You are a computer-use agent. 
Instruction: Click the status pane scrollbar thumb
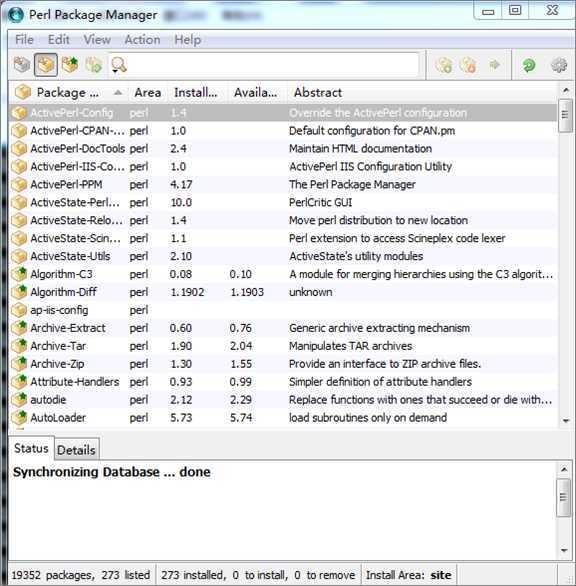[x=564, y=497]
